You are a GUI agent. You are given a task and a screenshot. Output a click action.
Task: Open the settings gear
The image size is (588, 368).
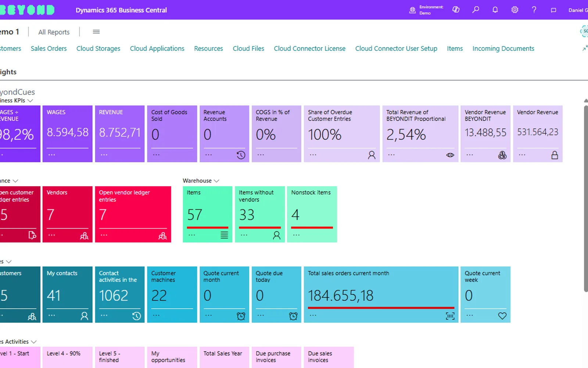(514, 10)
